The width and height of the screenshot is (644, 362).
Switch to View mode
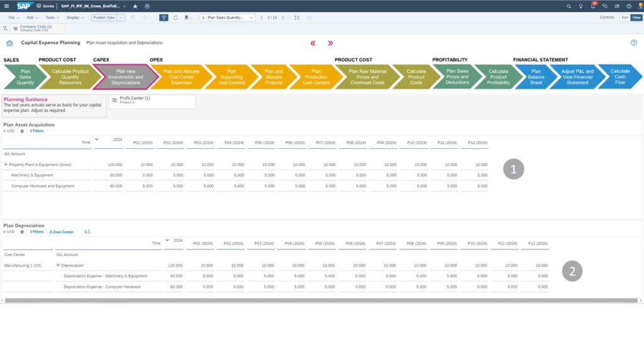[x=636, y=18]
